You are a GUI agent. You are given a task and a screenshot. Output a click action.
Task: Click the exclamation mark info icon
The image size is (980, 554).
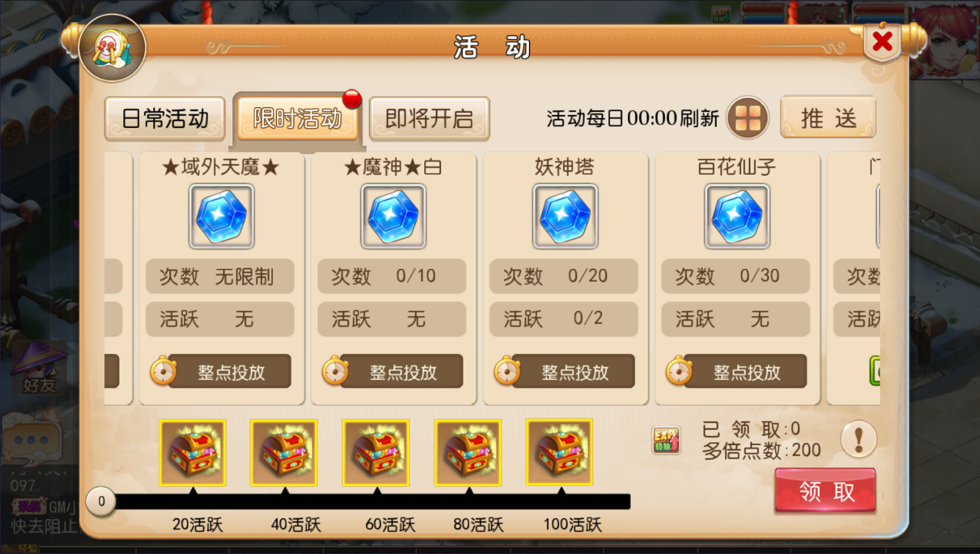(858, 439)
